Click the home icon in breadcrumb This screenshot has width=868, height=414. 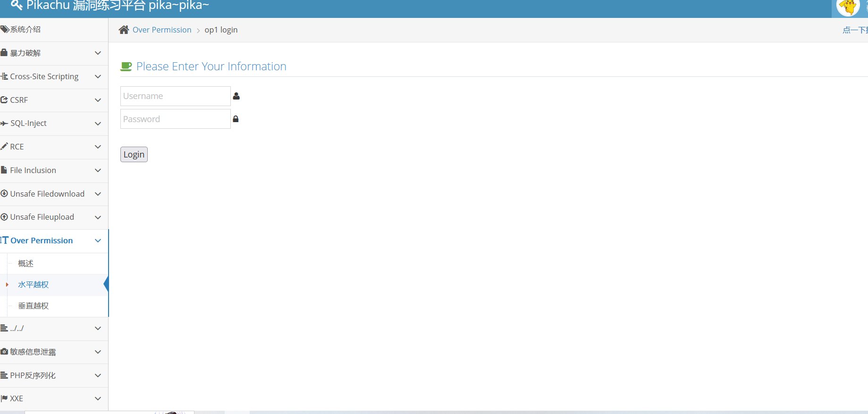pos(124,30)
